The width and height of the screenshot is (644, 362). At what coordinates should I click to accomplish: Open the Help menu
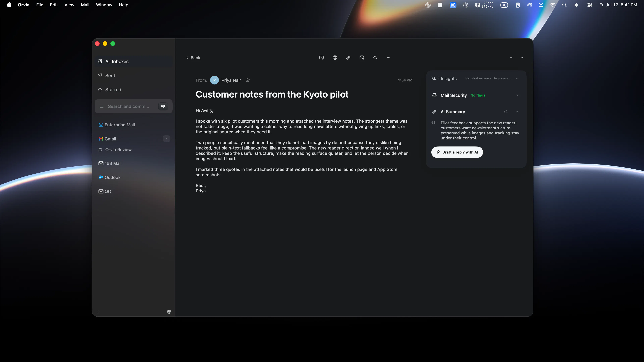tap(123, 5)
